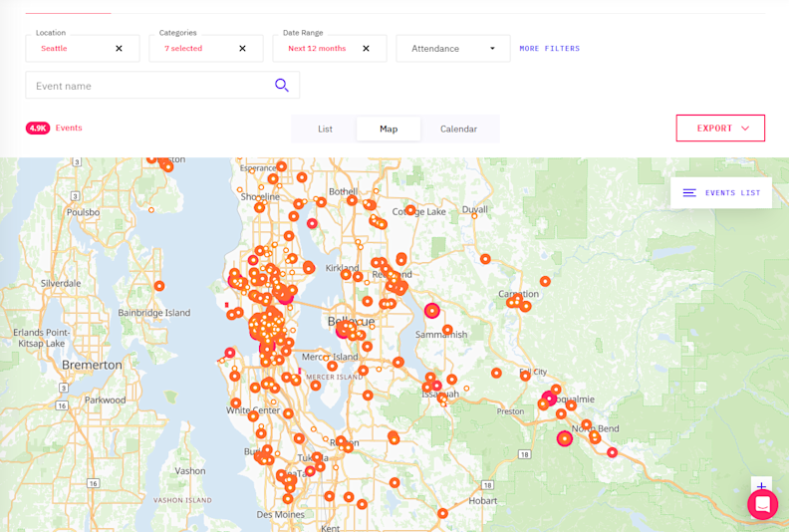Select the Map view tab
The image size is (789, 532).
click(389, 129)
